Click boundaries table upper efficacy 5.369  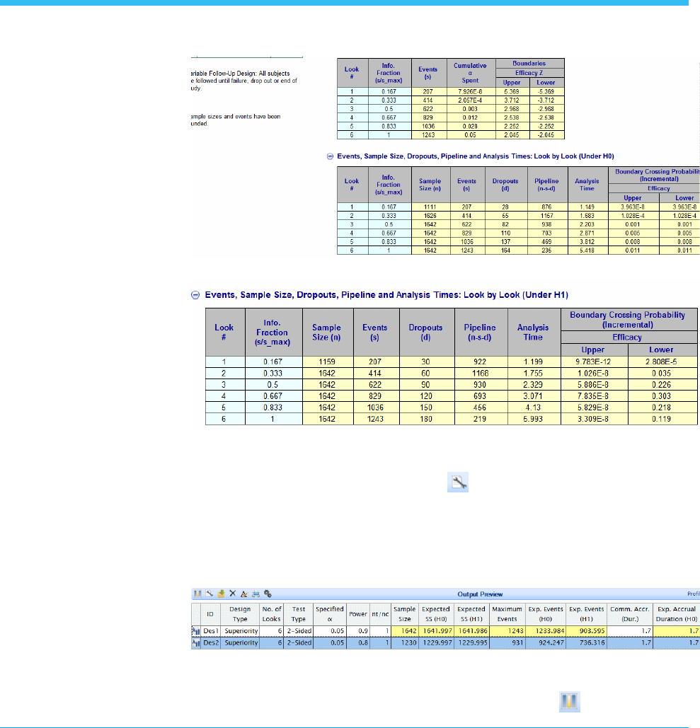tap(512, 92)
